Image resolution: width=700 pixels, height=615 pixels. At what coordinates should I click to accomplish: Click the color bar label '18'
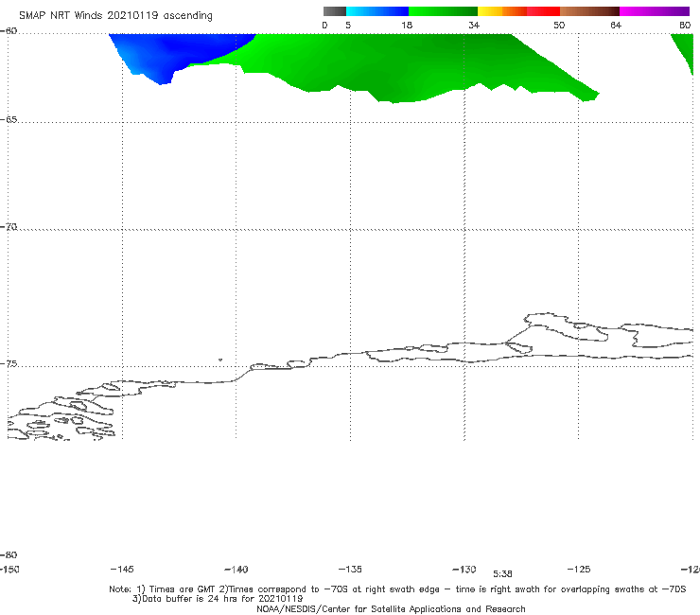pos(407,25)
